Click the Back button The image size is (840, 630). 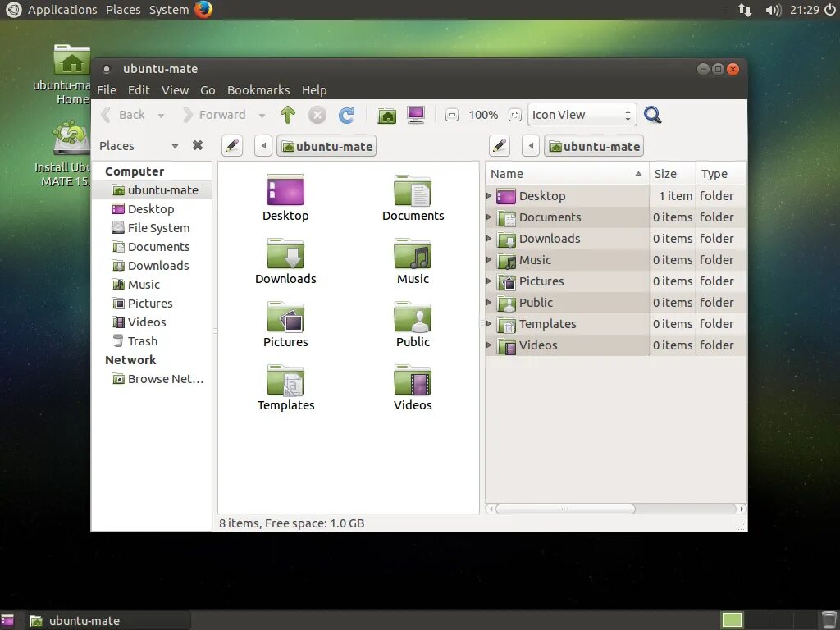click(x=124, y=115)
